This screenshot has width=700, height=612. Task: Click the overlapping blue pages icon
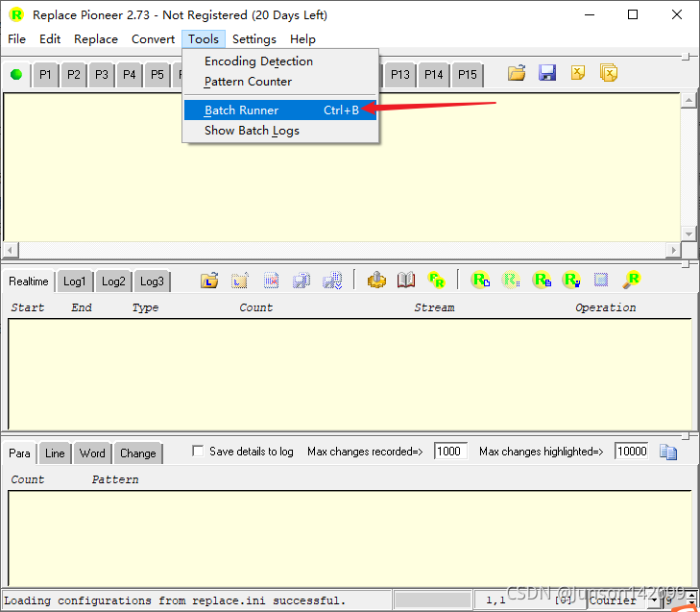pyautogui.click(x=302, y=281)
